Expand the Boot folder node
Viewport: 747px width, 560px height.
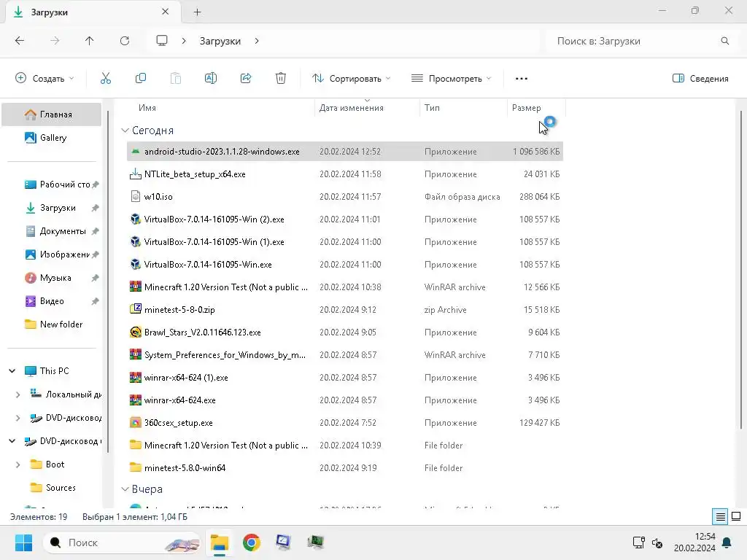[x=18, y=464]
